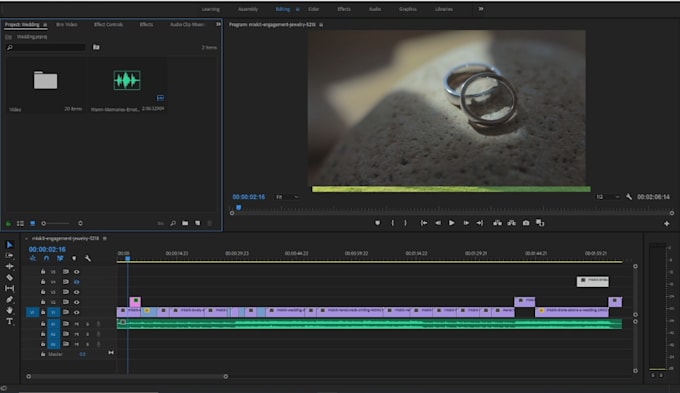Open Editing workspace menu icon
Viewport: 680px width, 393px height.
298,9
